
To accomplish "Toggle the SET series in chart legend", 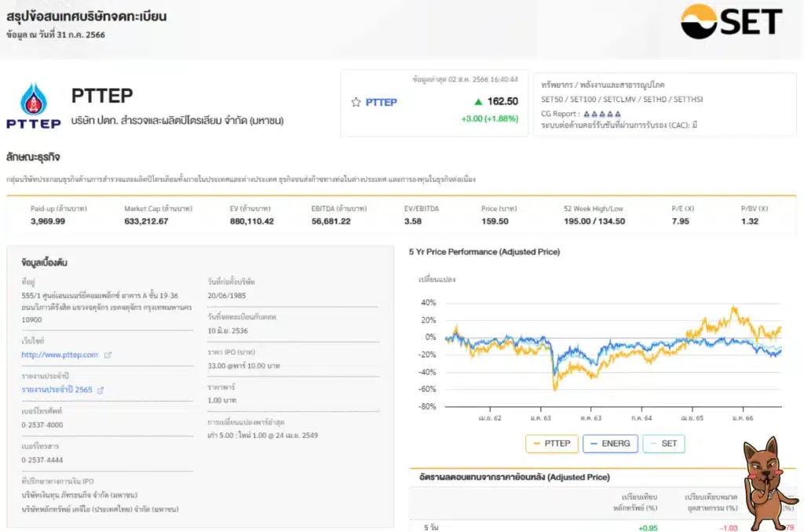I will pos(663,443).
